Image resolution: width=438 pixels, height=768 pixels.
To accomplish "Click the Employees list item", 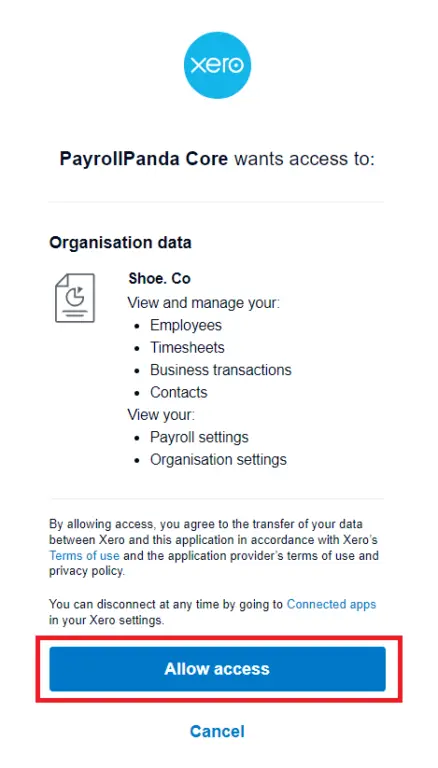I will point(186,325).
